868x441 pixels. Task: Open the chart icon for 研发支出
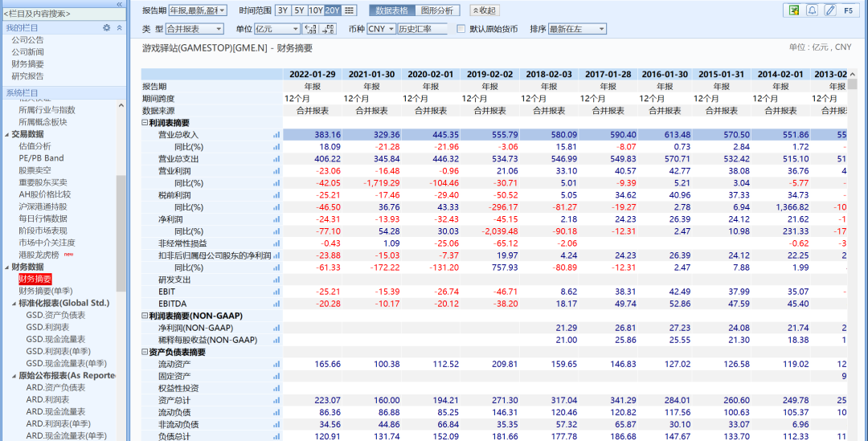(x=276, y=280)
